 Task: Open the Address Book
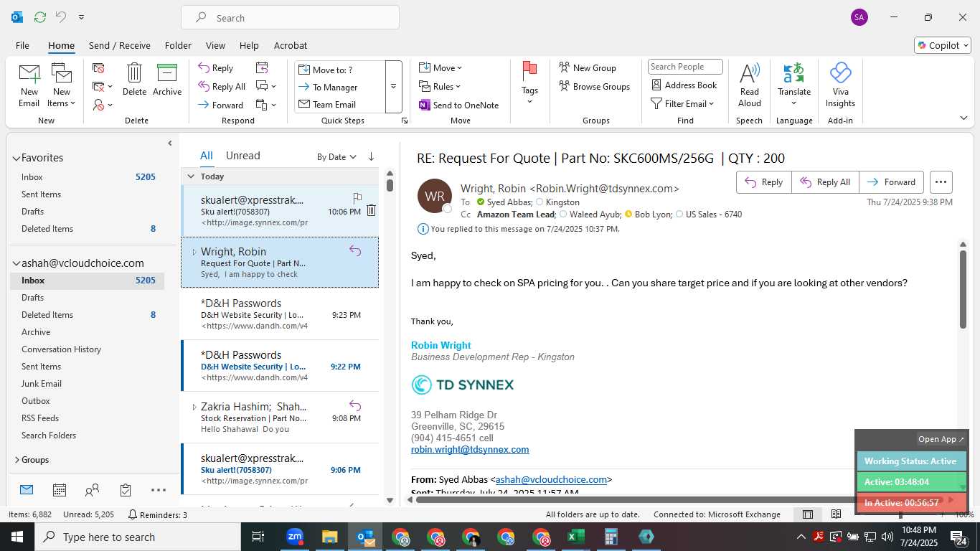684,85
